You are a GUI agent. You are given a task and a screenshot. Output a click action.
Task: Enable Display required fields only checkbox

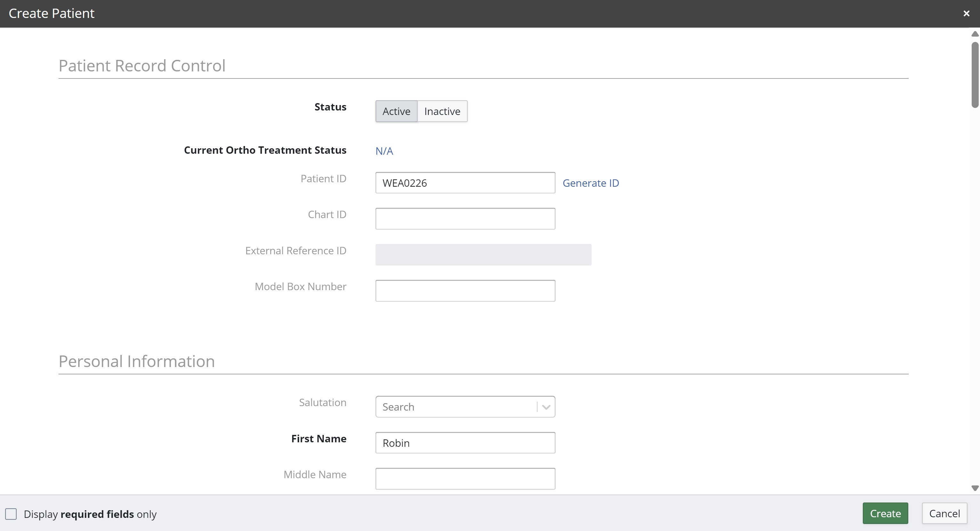point(11,514)
